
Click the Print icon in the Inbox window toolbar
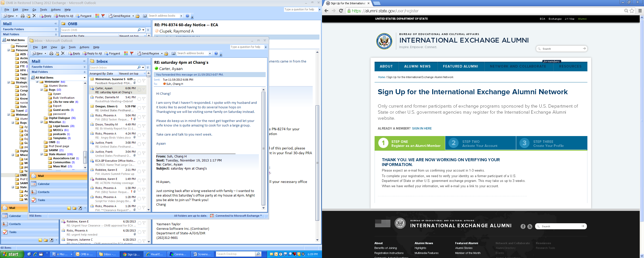[x=51, y=53]
